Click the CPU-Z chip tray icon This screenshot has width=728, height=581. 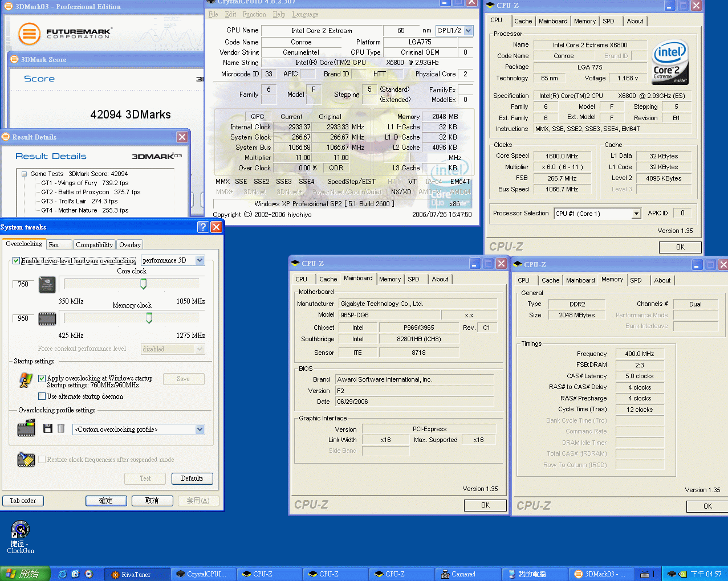(672, 574)
